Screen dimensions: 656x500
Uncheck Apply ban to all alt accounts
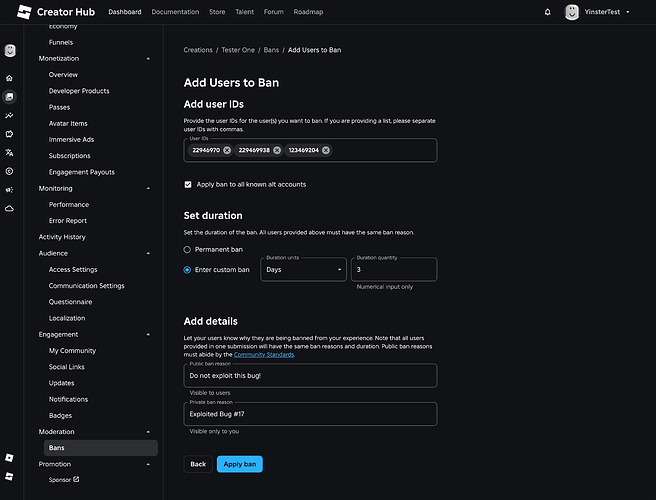[188, 185]
